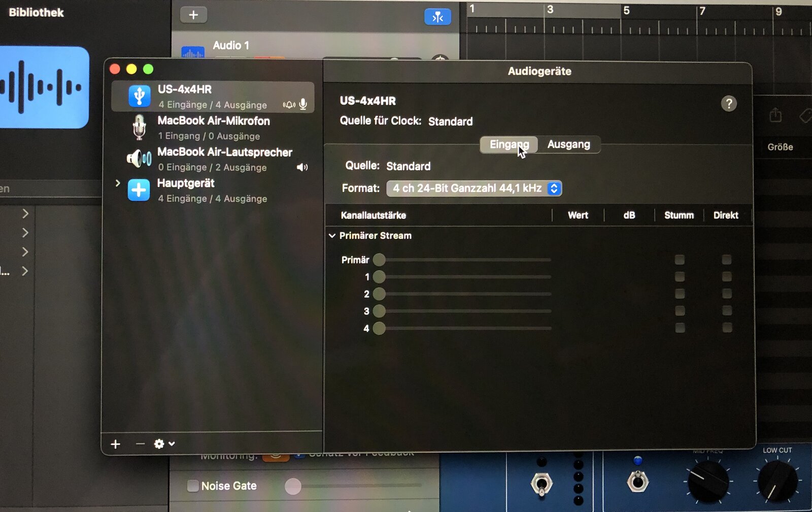Image resolution: width=812 pixels, height=512 pixels.
Task: Click the Kanallautstärke column header
Action: (x=374, y=215)
